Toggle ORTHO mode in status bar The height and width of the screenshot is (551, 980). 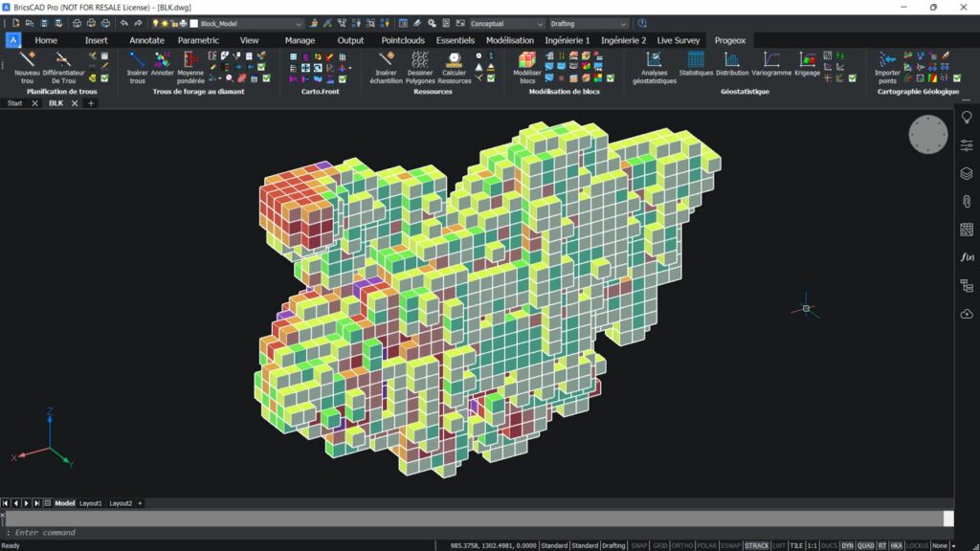point(681,545)
